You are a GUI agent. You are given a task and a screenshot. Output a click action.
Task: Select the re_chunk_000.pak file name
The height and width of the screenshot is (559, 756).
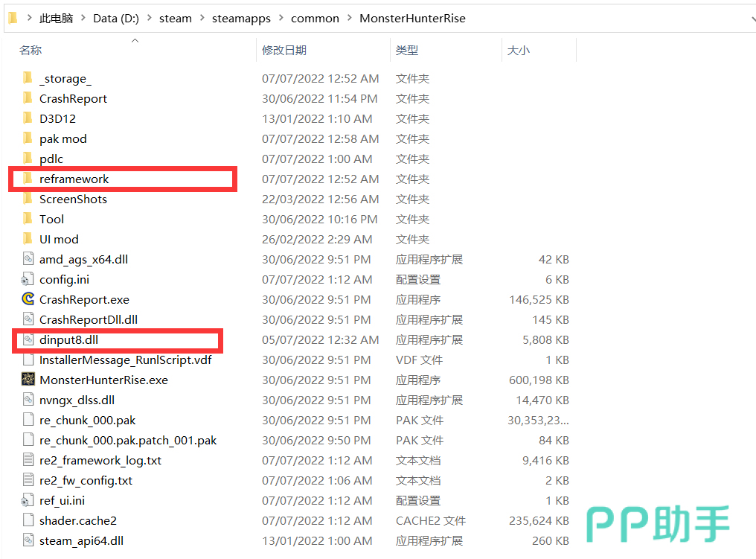tap(87, 421)
